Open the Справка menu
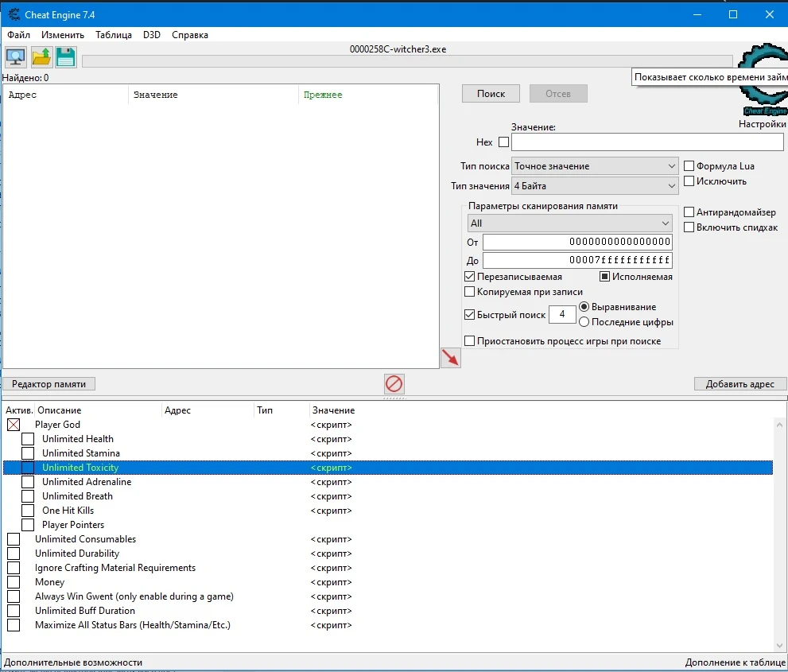788x672 pixels. pos(190,35)
